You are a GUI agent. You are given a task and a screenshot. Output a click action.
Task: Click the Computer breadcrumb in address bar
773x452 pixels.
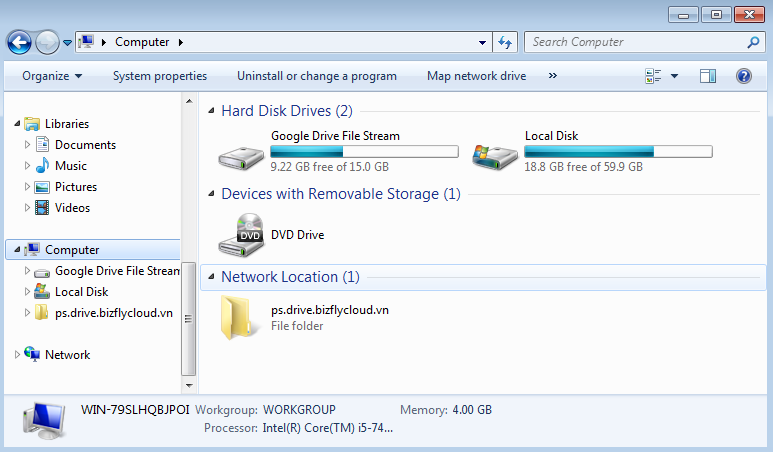[142, 42]
